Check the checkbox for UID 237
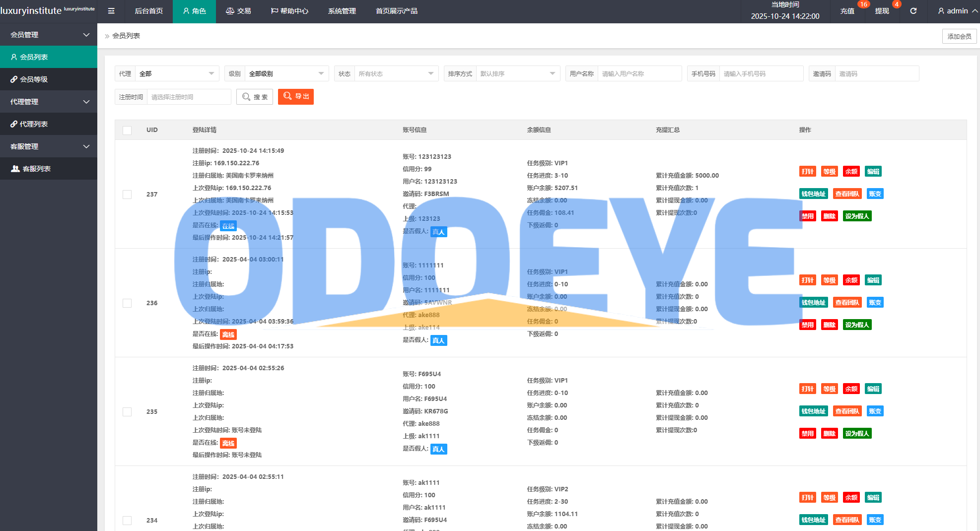980x531 pixels. point(127,195)
